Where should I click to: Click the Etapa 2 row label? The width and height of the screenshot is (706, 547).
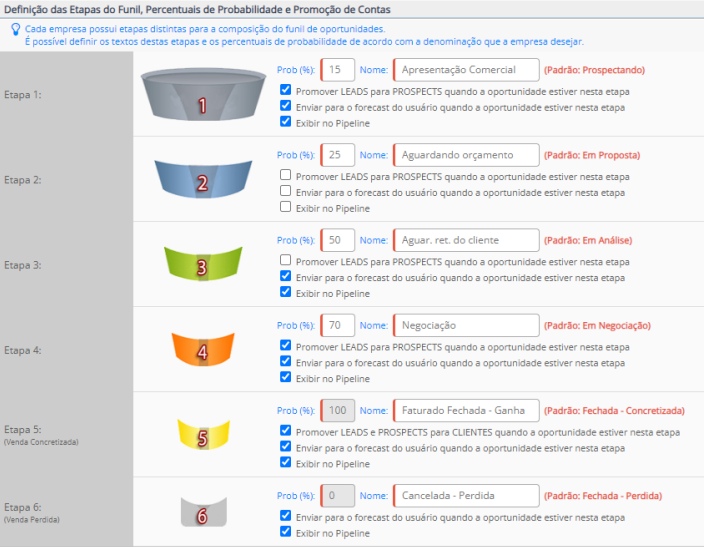click(x=23, y=180)
